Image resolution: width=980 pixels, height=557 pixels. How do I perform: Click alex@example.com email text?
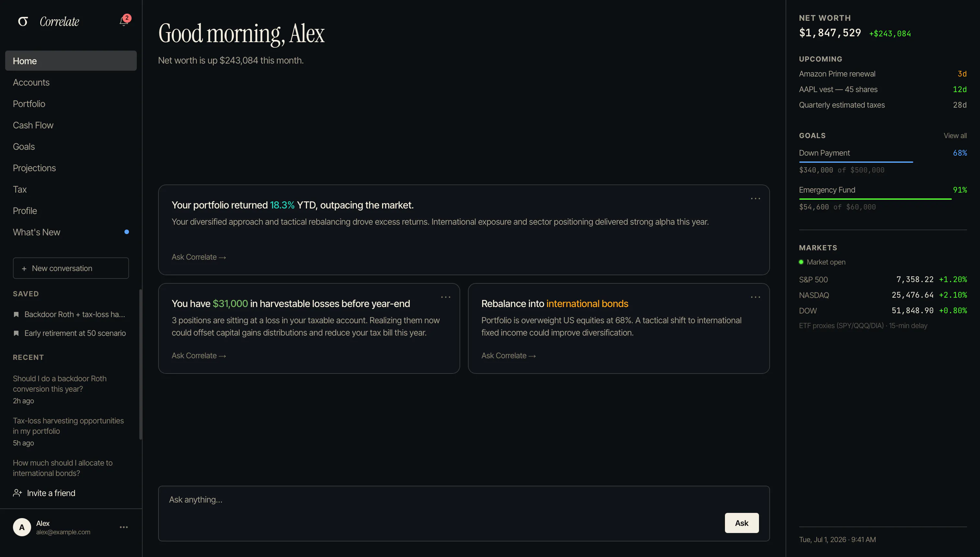click(x=63, y=532)
